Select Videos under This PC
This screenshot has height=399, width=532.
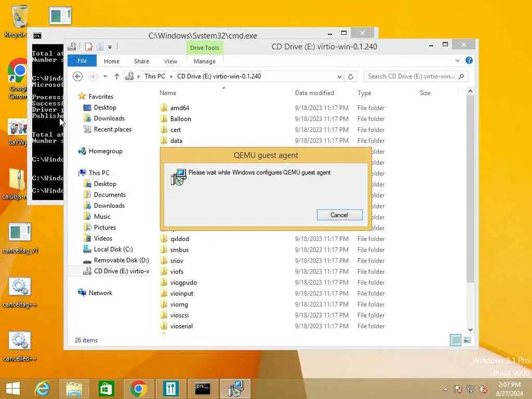[103, 238]
